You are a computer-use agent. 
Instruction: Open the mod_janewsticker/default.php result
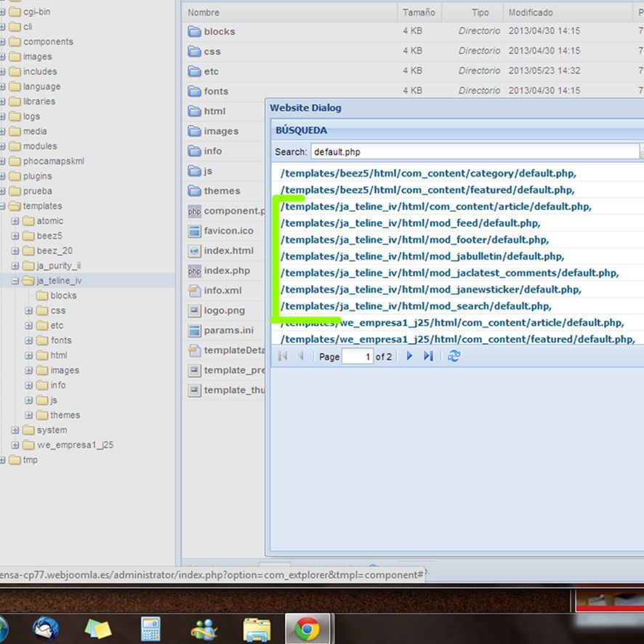point(431,289)
